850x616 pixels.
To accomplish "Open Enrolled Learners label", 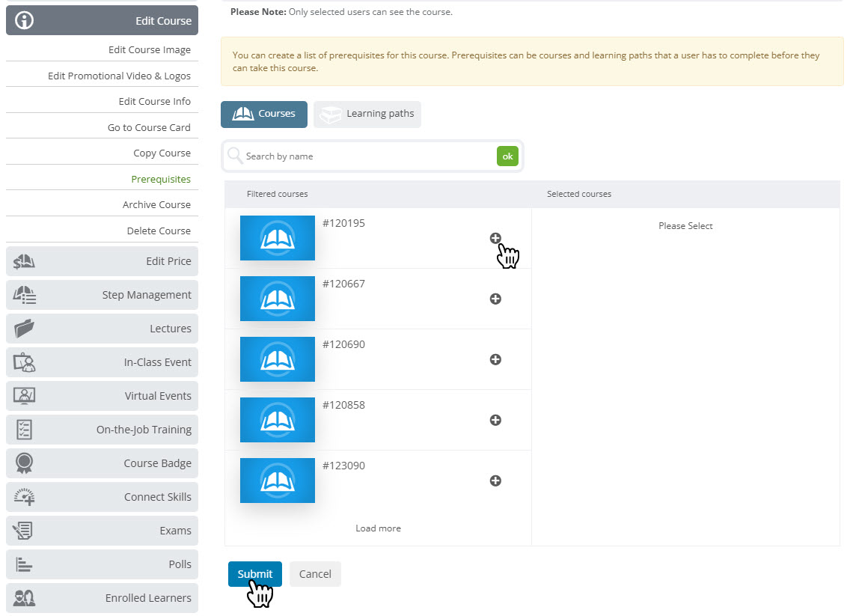I will pyautogui.click(x=148, y=597).
